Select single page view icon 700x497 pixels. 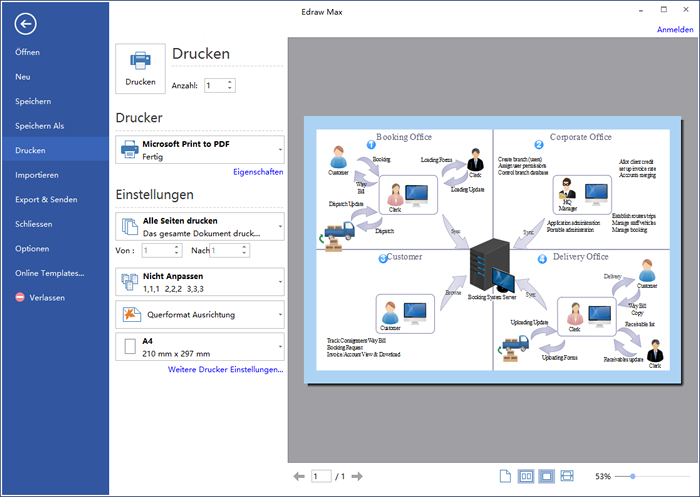tap(505, 477)
